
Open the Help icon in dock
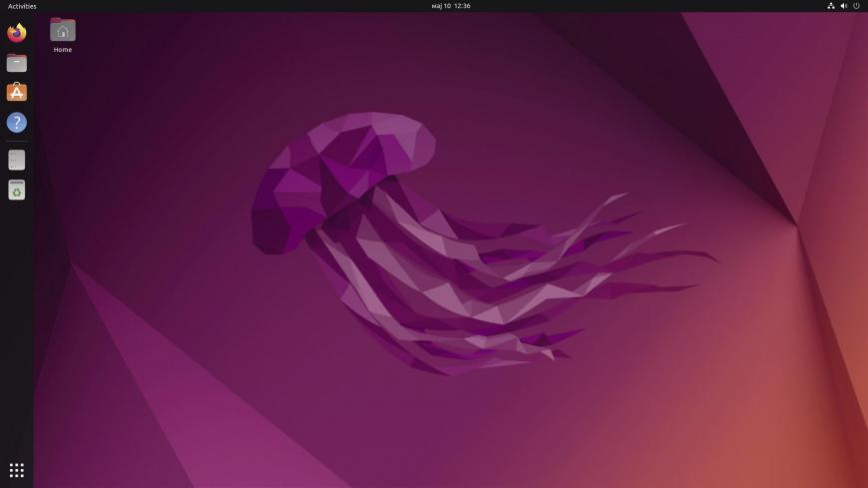click(x=17, y=123)
